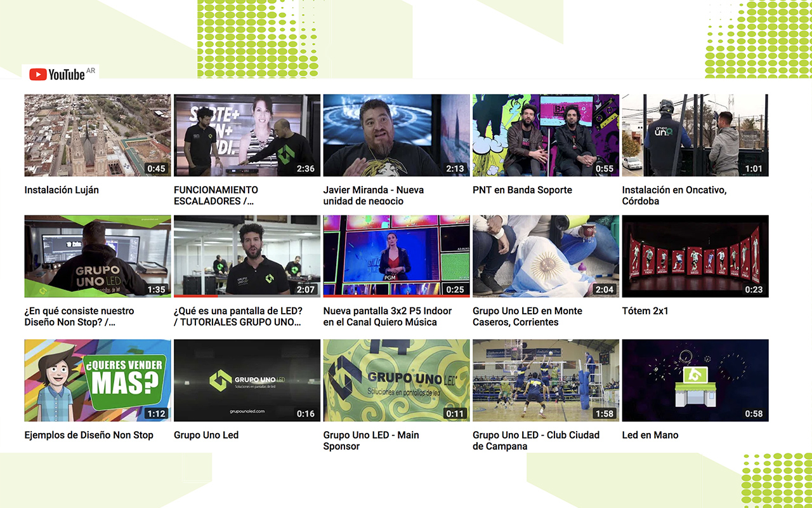
Task: Click the 1:35 duration badge
Action: pyautogui.click(x=156, y=289)
